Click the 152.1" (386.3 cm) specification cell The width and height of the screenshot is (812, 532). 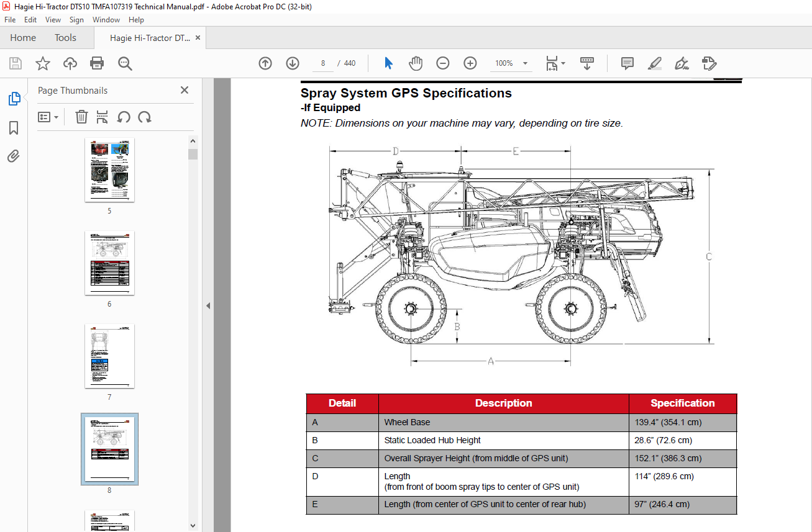pyautogui.click(x=683, y=458)
